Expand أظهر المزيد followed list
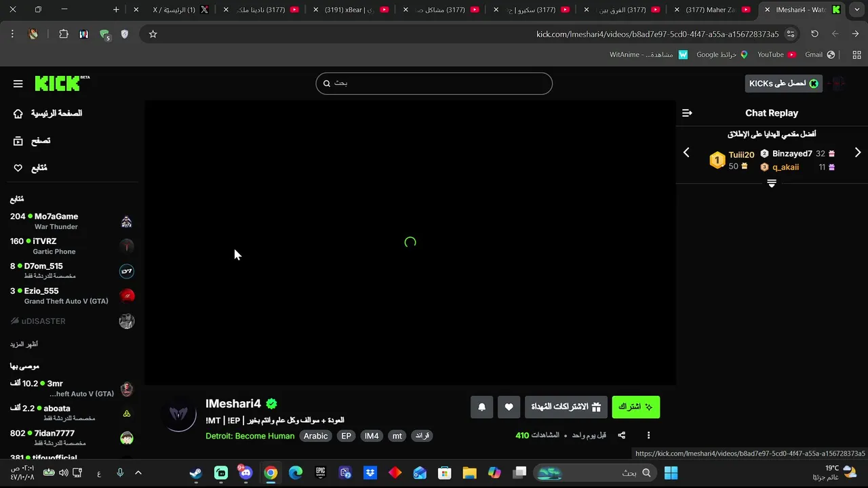This screenshot has width=868, height=488. pyautogui.click(x=24, y=344)
